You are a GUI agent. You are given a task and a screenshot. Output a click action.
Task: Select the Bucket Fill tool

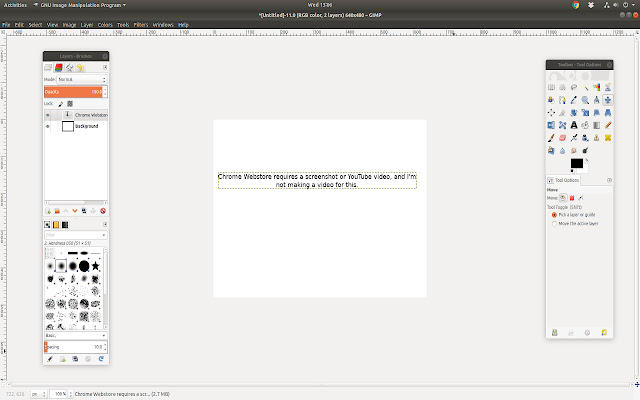(585, 125)
